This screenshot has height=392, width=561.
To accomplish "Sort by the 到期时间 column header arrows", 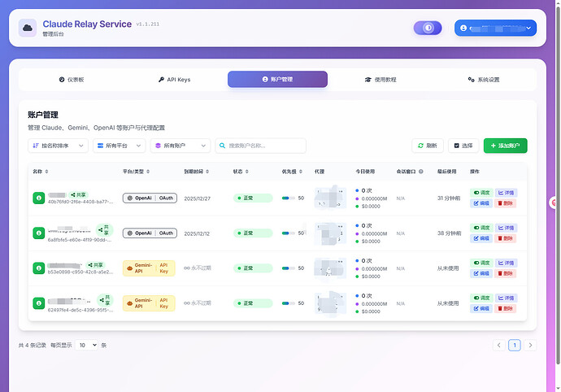I will (x=207, y=172).
